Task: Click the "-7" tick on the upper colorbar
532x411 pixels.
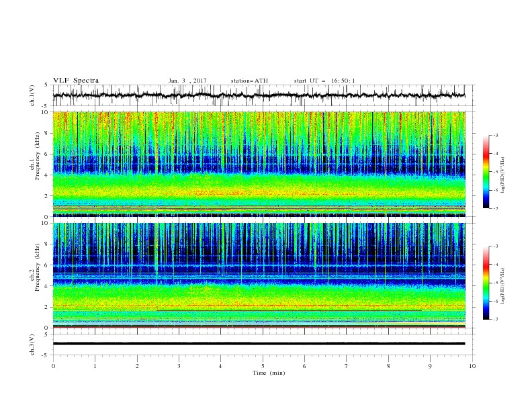Action: click(x=496, y=209)
